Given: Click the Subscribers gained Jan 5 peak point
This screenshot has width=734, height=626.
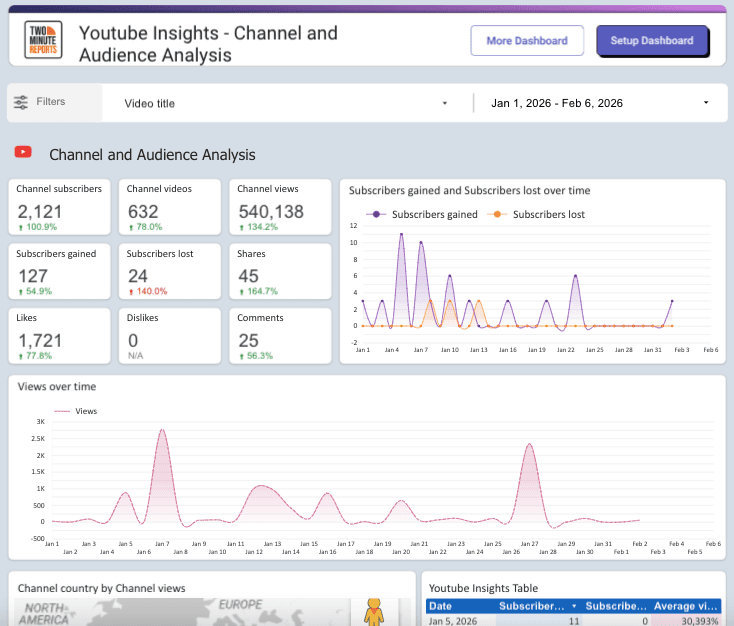Looking at the screenshot, I should 402,234.
